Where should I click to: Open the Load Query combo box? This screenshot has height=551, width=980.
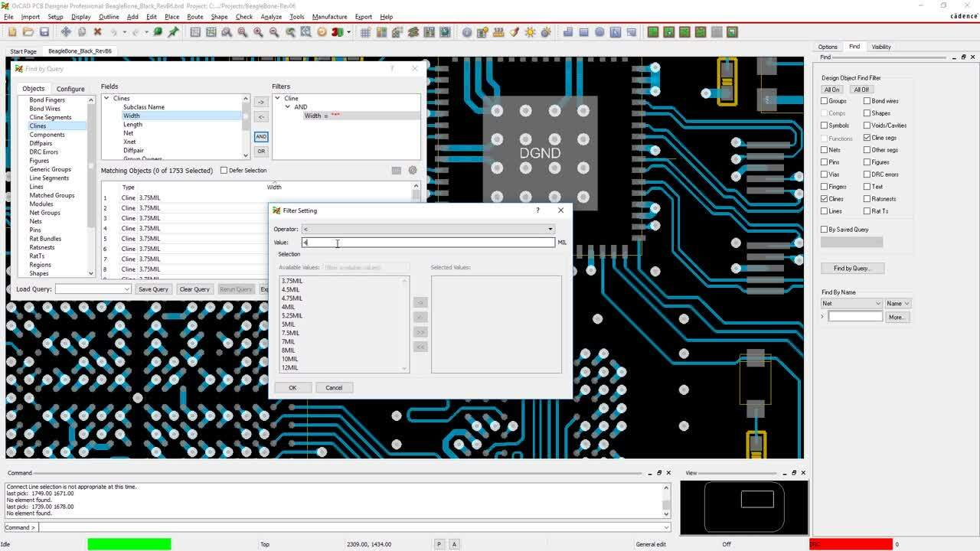pos(93,289)
